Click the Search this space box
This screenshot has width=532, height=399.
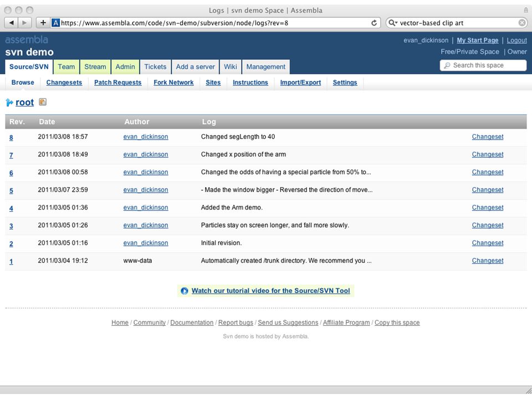point(483,65)
